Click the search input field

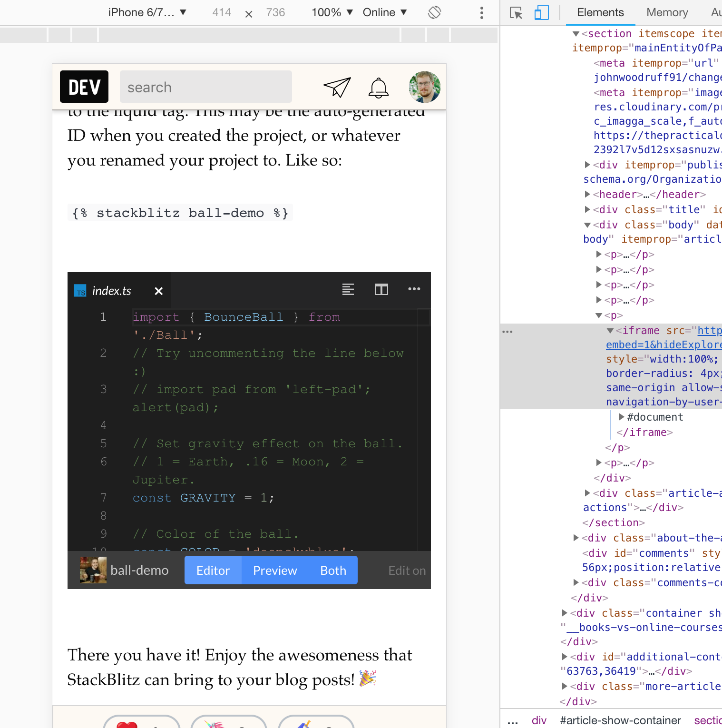205,87
